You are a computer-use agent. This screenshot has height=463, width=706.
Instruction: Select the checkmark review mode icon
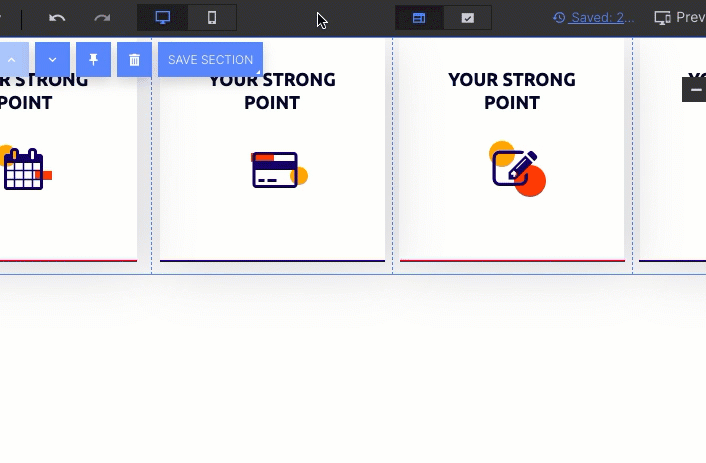coord(467,18)
